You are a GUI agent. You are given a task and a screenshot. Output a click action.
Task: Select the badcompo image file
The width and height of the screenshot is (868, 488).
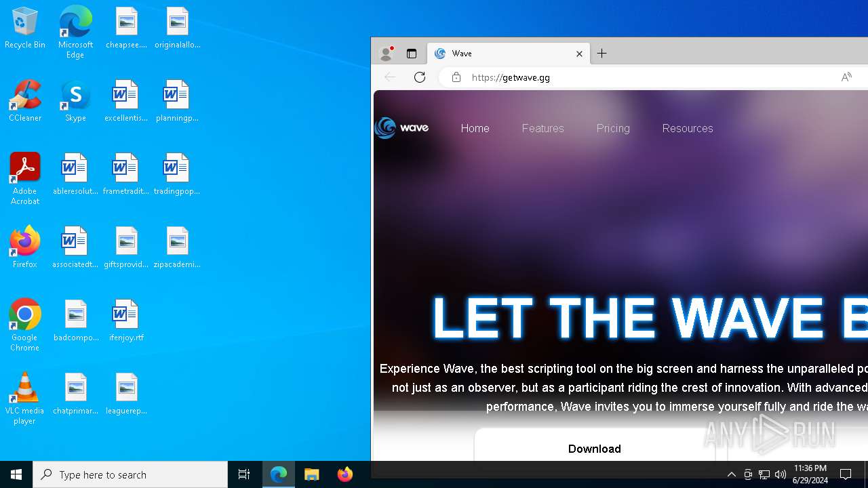[75, 321]
